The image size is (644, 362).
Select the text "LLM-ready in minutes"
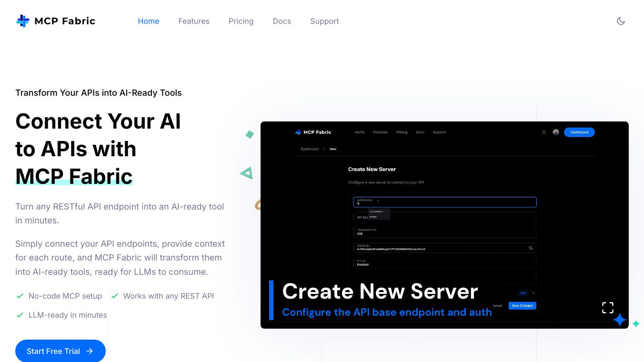tap(68, 315)
